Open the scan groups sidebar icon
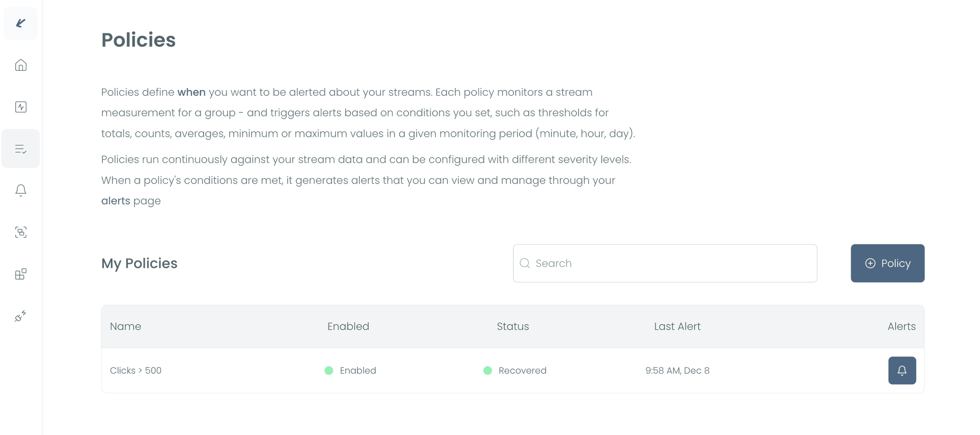The width and height of the screenshot is (980, 435). pyautogui.click(x=21, y=232)
